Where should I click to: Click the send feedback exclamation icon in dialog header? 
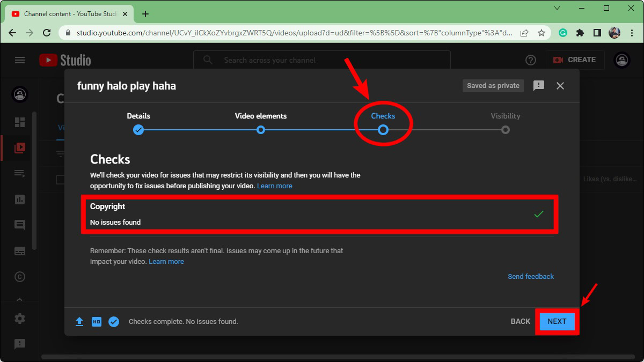539,86
